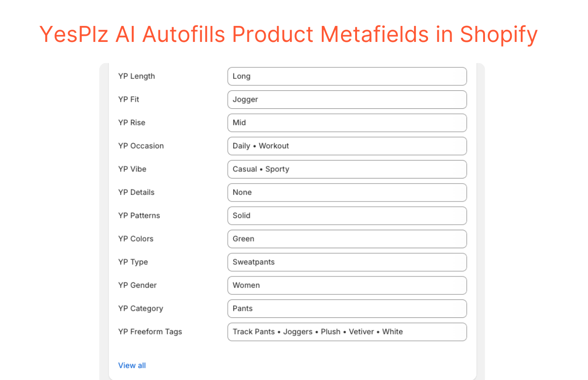Screen dimensions: 588x380
Task: Click the YP Length input field
Action: [x=347, y=76]
